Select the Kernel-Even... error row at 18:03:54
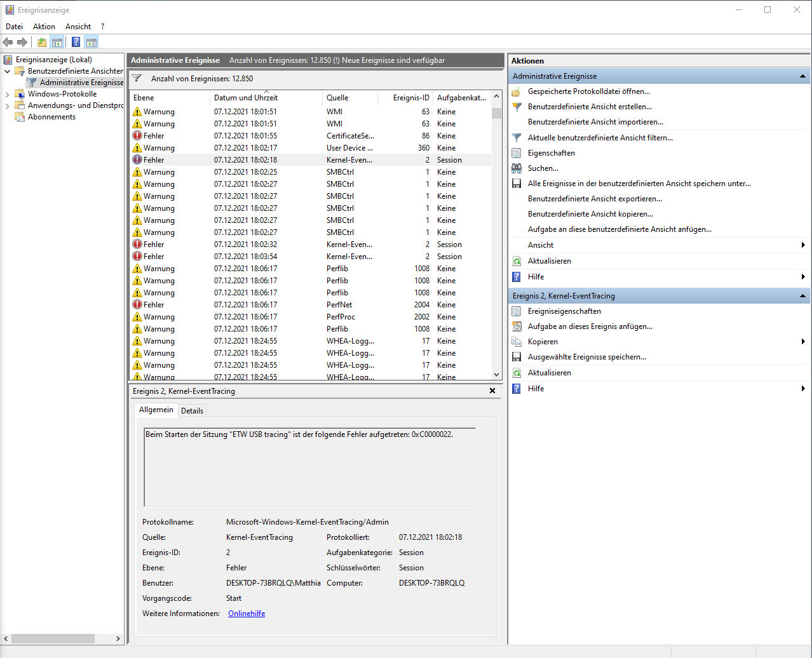Viewport: 812px width, 658px height. (x=310, y=257)
